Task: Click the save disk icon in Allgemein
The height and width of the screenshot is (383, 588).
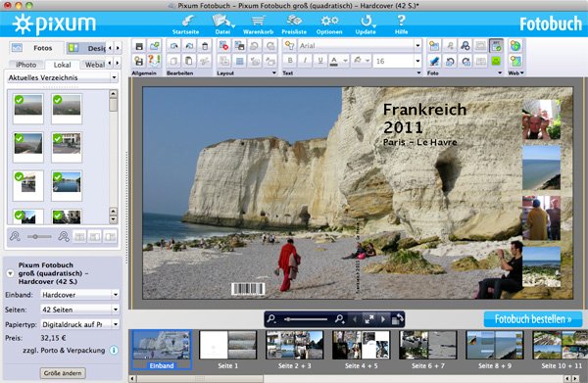Action: pyautogui.click(x=139, y=46)
